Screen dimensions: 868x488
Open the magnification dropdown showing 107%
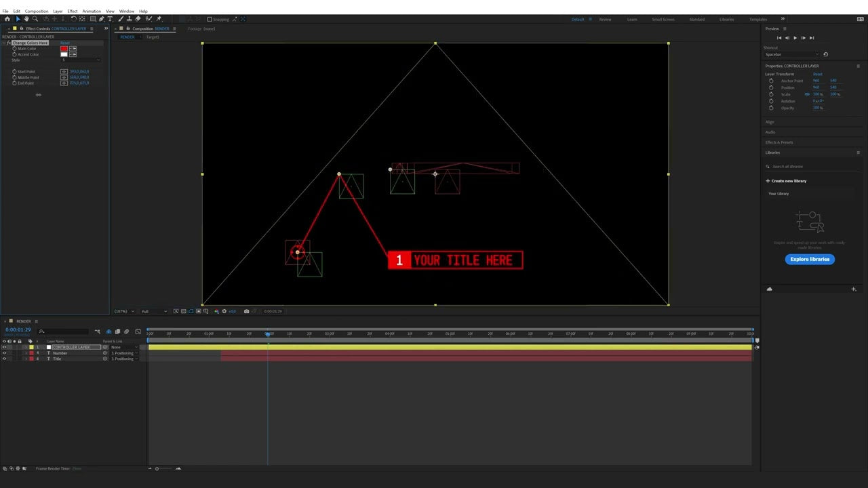tap(123, 311)
